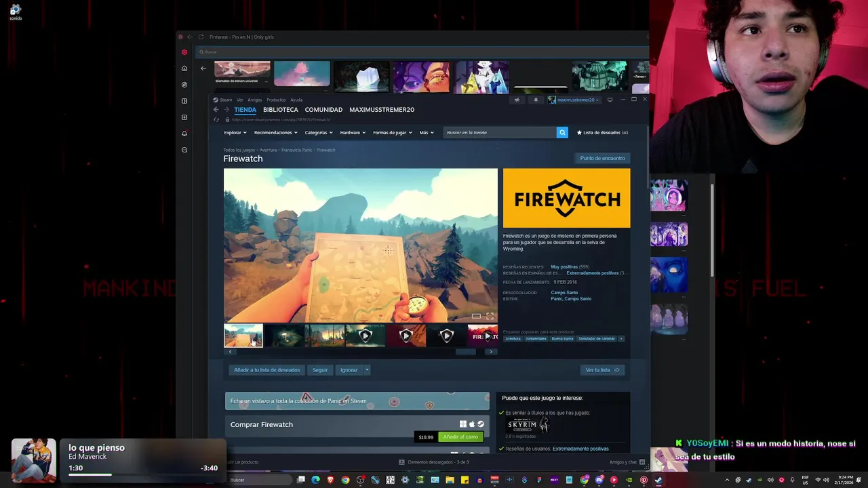This screenshot has width=868, height=488.
Task: Go back in Steam navigation
Action: coord(216,110)
